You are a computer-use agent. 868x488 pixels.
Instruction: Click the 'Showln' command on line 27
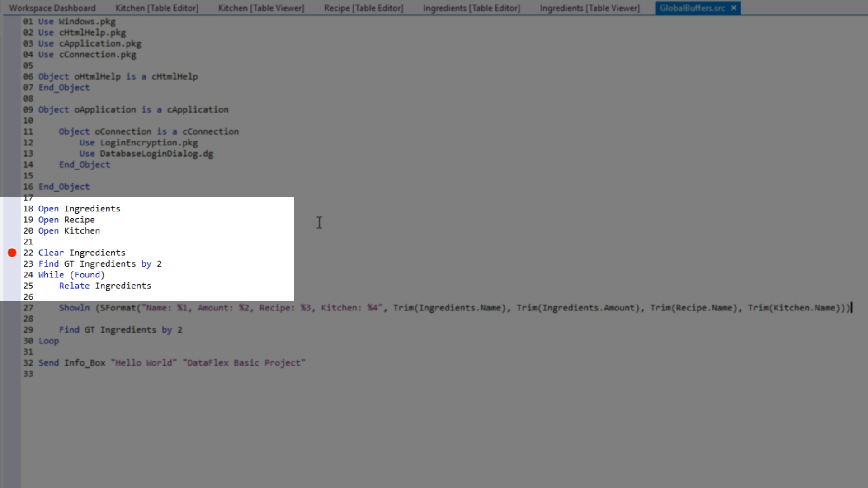pyautogui.click(x=74, y=308)
